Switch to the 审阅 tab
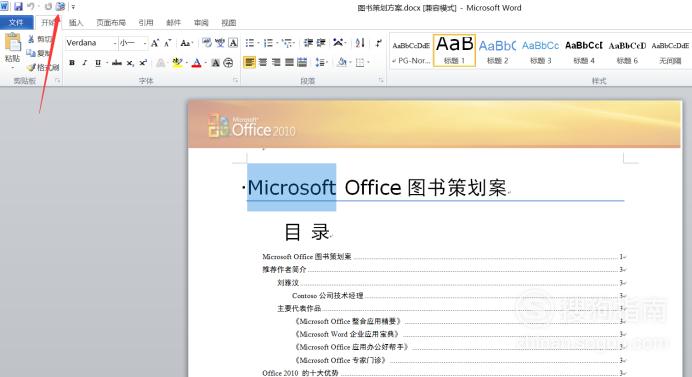Screen dimensions: 692x377 201,23
